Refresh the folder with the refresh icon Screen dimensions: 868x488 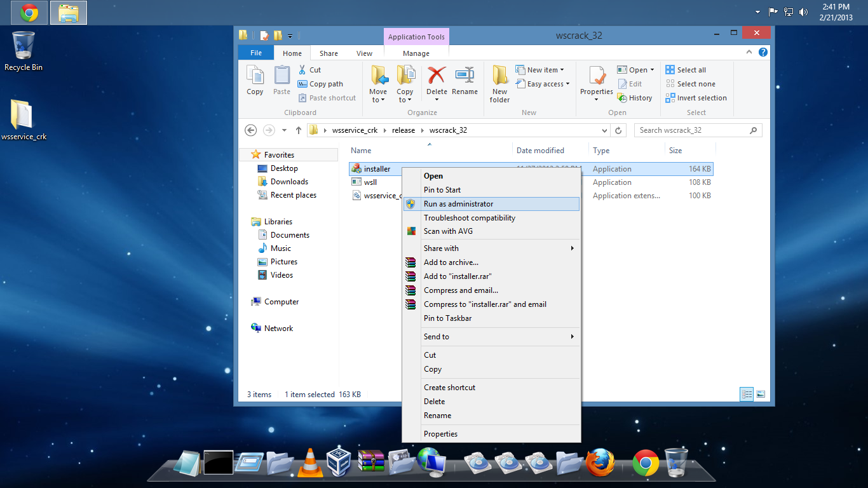click(618, 130)
